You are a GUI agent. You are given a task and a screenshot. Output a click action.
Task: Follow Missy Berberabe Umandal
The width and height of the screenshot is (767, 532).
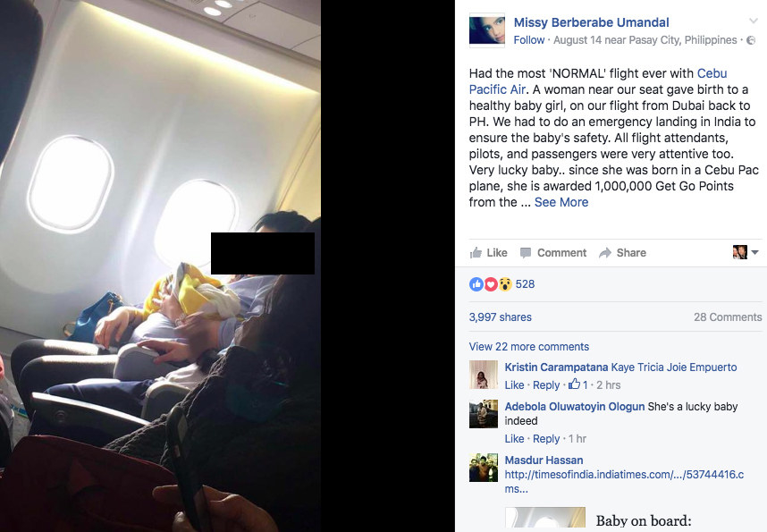[529, 40]
